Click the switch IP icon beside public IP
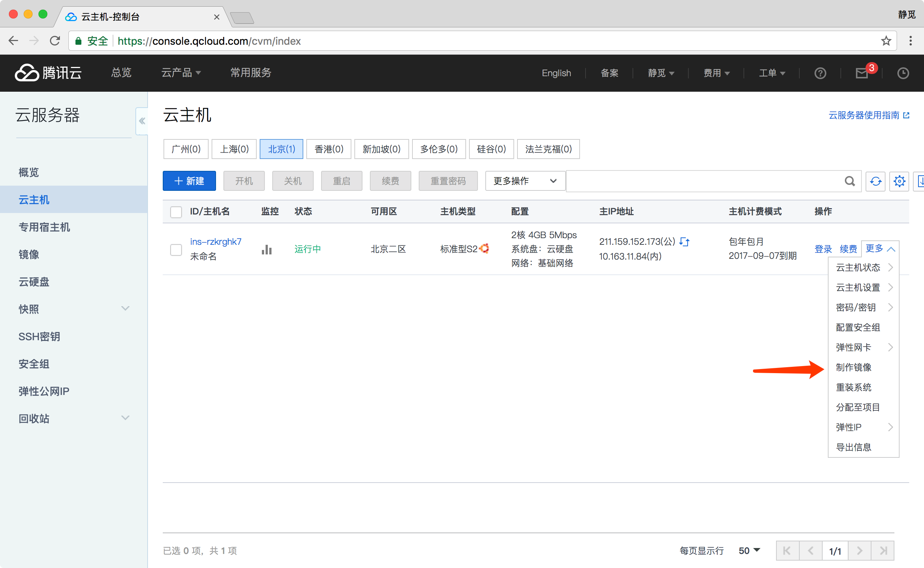Screen dimensions: 924x568 (685, 241)
